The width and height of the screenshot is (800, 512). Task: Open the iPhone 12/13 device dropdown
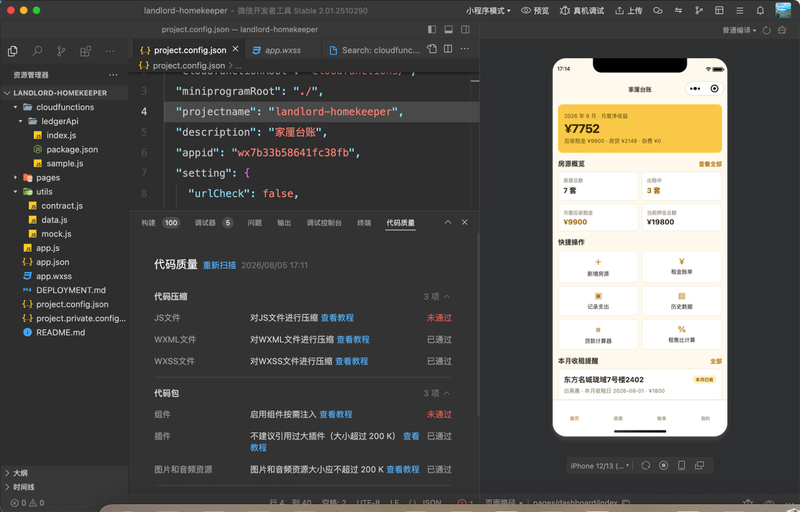(600, 466)
